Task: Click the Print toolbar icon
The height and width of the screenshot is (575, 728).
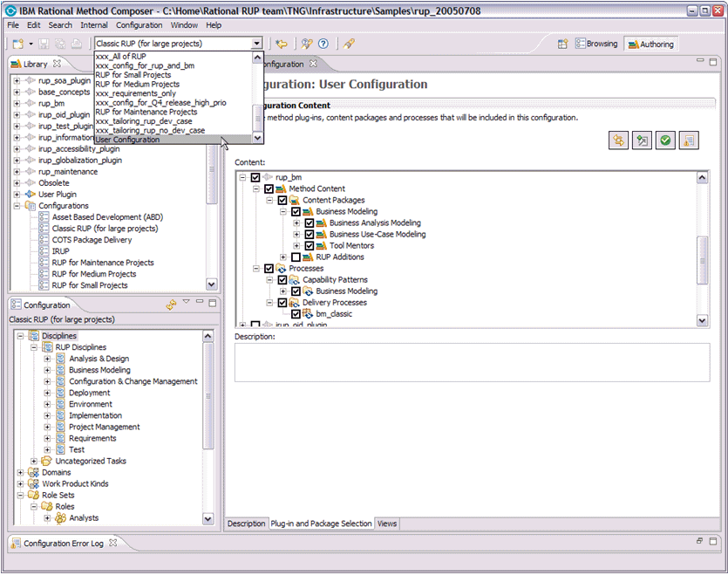Action: pyautogui.click(x=77, y=44)
